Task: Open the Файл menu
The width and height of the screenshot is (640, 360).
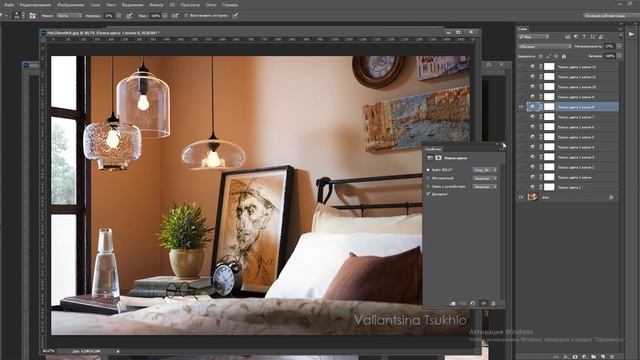Action: tap(9, 5)
